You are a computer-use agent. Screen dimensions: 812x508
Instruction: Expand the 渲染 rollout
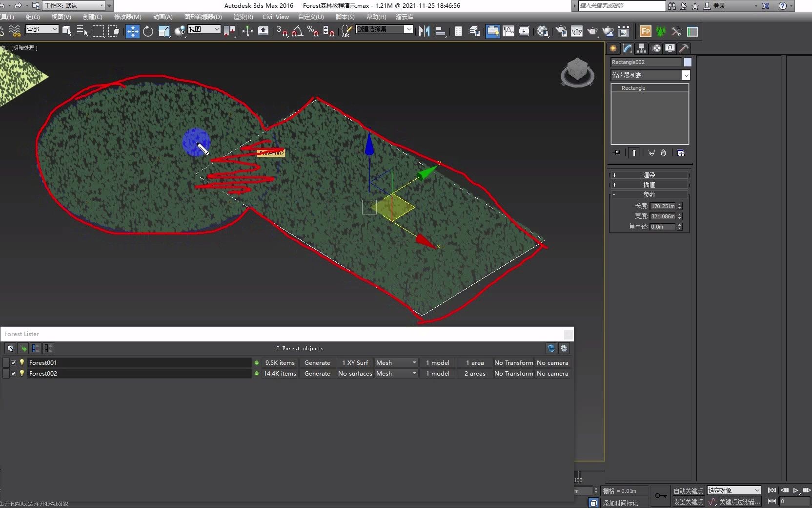point(649,175)
